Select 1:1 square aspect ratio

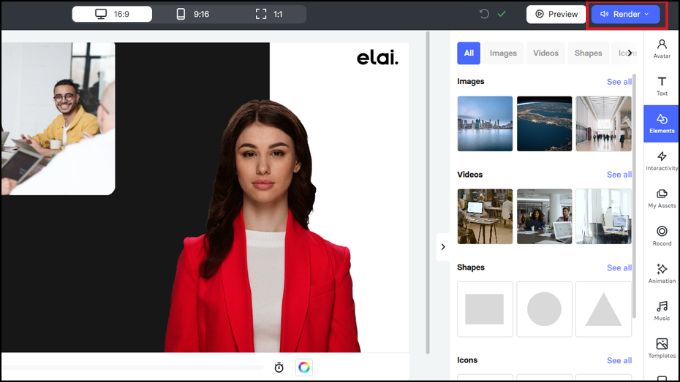[269, 14]
